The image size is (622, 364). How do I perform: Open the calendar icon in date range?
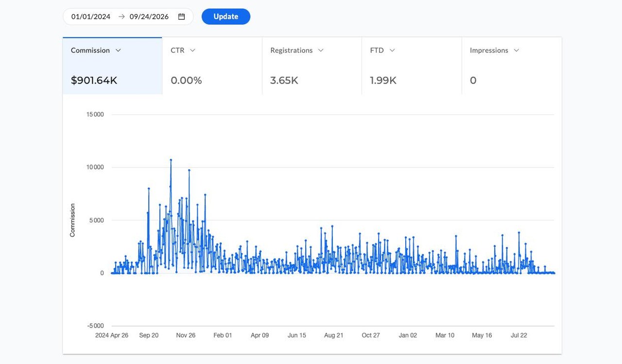[x=182, y=17]
